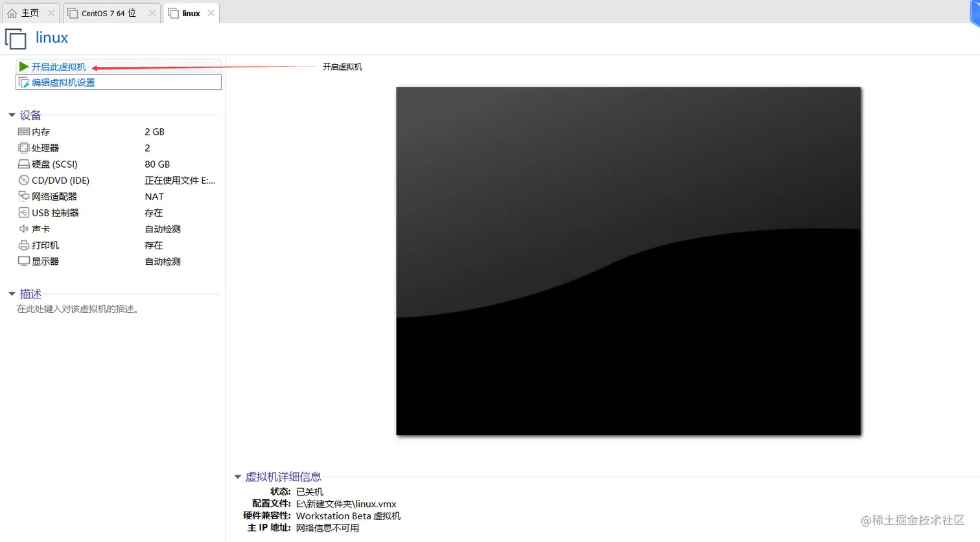Image resolution: width=980 pixels, height=542 pixels.
Task: Select the 内存 memory device icon
Action: click(x=24, y=131)
